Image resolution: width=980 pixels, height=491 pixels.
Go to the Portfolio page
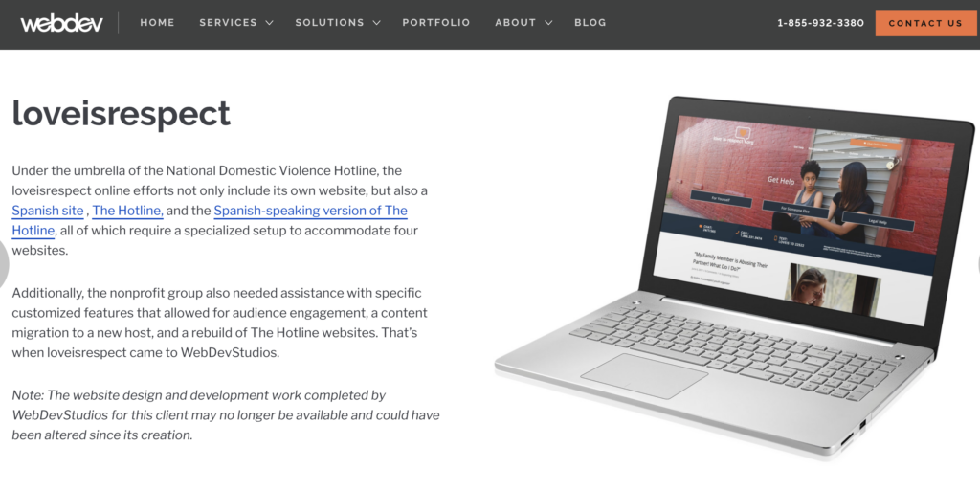click(x=436, y=22)
